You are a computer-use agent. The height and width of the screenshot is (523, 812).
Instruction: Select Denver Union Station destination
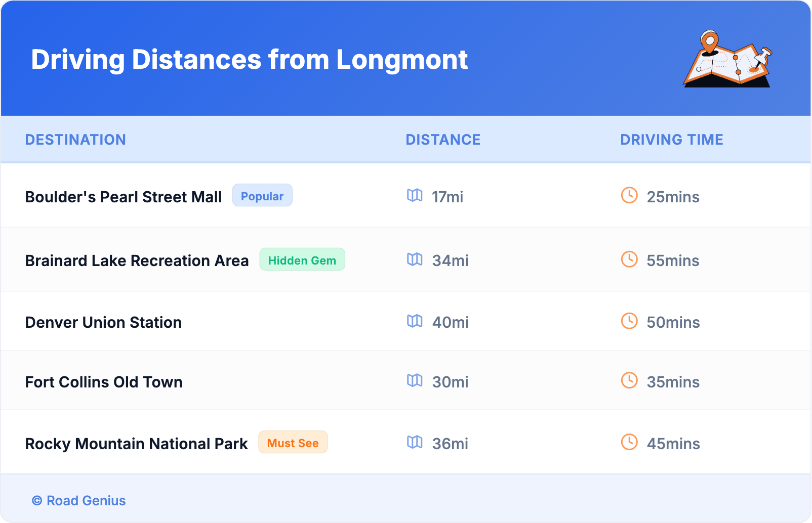[x=103, y=322]
